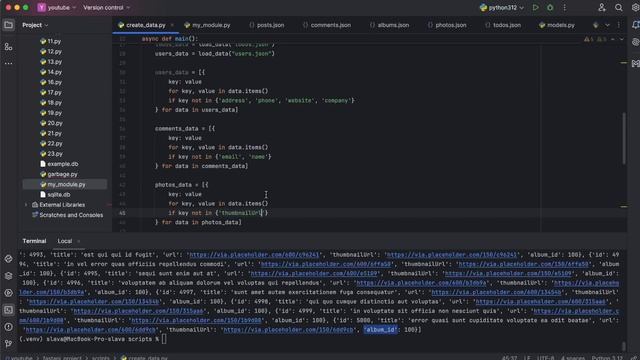Switch to comments.json tab
The image size is (640, 360).
[327, 25]
